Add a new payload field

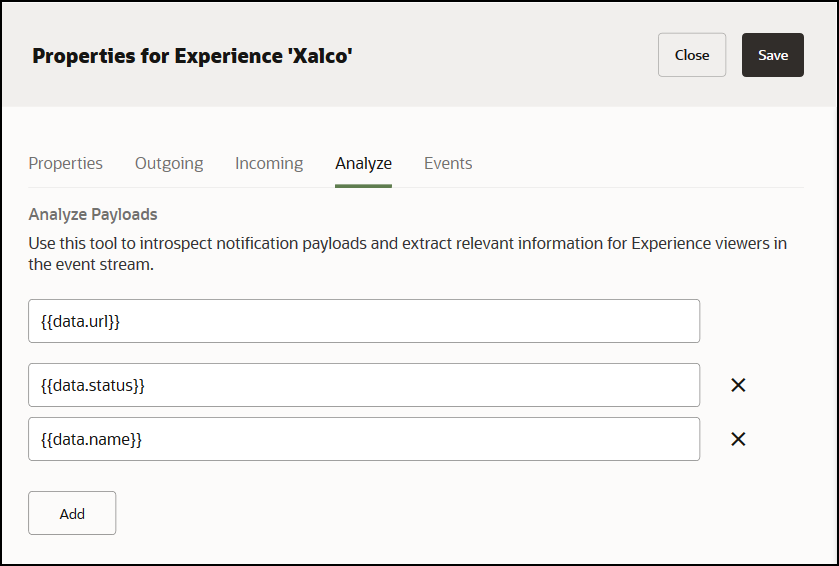click(x=72, y=513)
